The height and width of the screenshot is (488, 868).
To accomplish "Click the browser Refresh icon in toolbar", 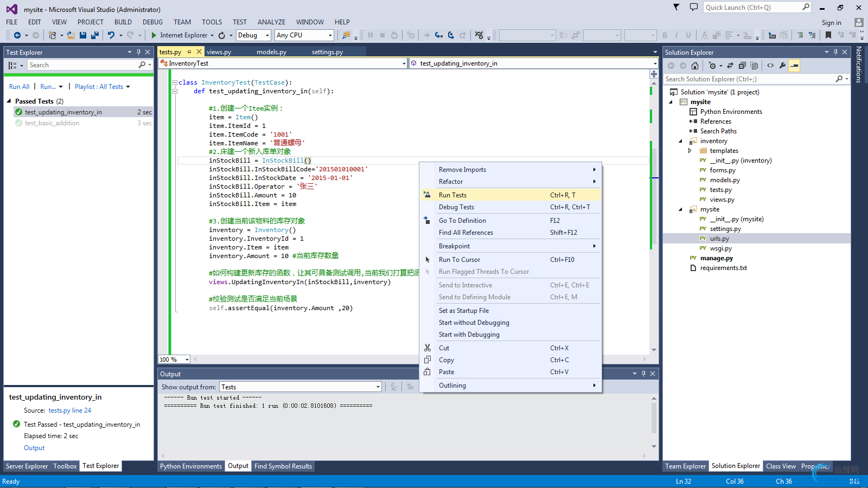I will click(x=222, y=35).
